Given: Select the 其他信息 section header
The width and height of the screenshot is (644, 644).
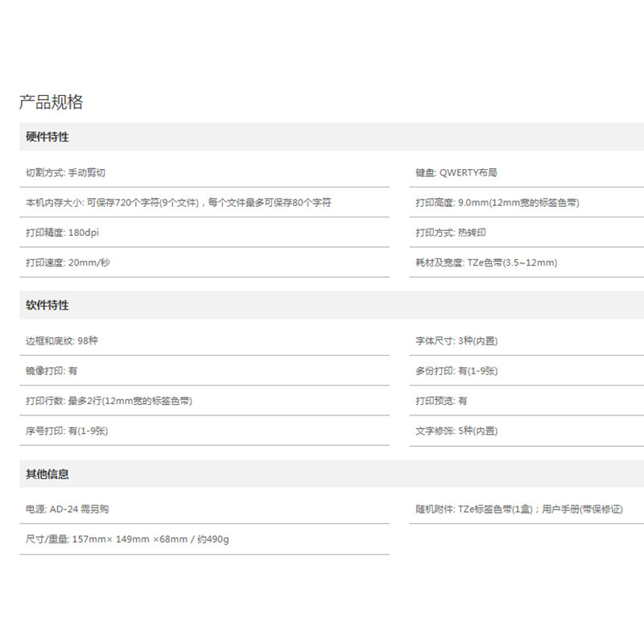Looking at the screenshot, I should click(x=332, y=474).
